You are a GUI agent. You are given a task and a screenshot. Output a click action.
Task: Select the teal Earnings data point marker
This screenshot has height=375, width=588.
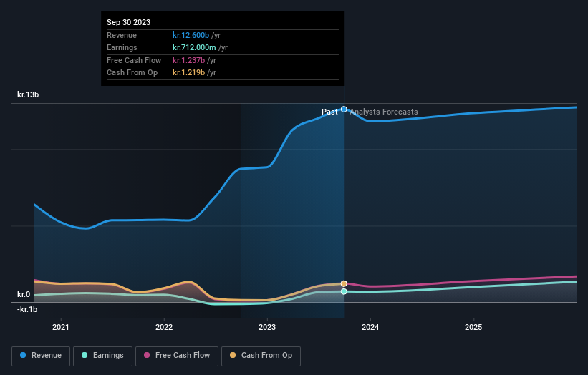(344, 291)
